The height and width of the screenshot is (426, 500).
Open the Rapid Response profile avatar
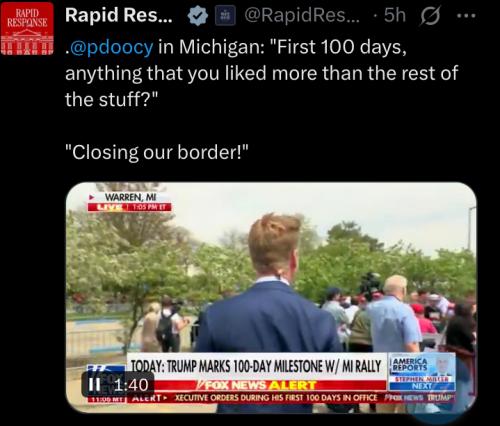(27, 28)
